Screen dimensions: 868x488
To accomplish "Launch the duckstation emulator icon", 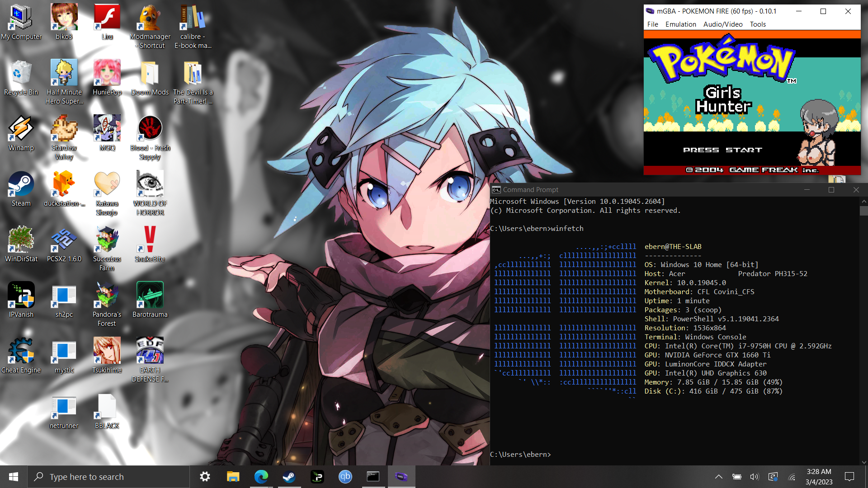I will click(x=64, y=188).
